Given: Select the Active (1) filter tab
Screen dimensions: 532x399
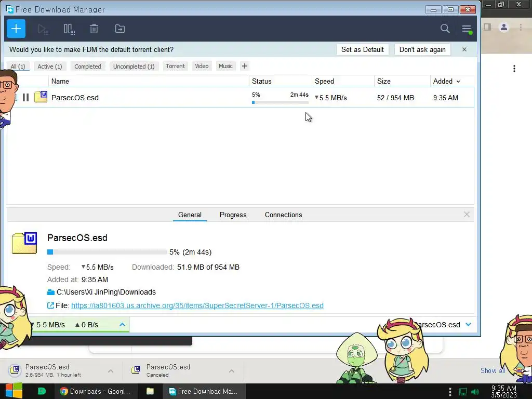Looking at the screenshot, I should click(50, 66).
